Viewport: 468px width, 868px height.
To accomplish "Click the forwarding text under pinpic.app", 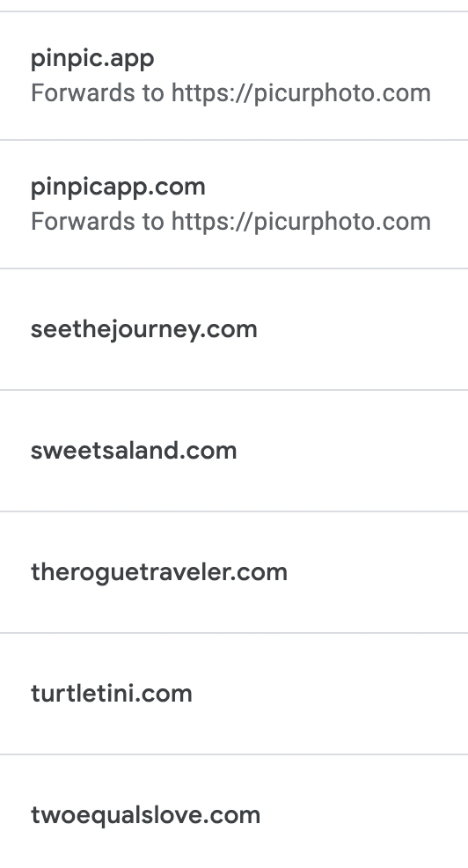I will point(230,93).
